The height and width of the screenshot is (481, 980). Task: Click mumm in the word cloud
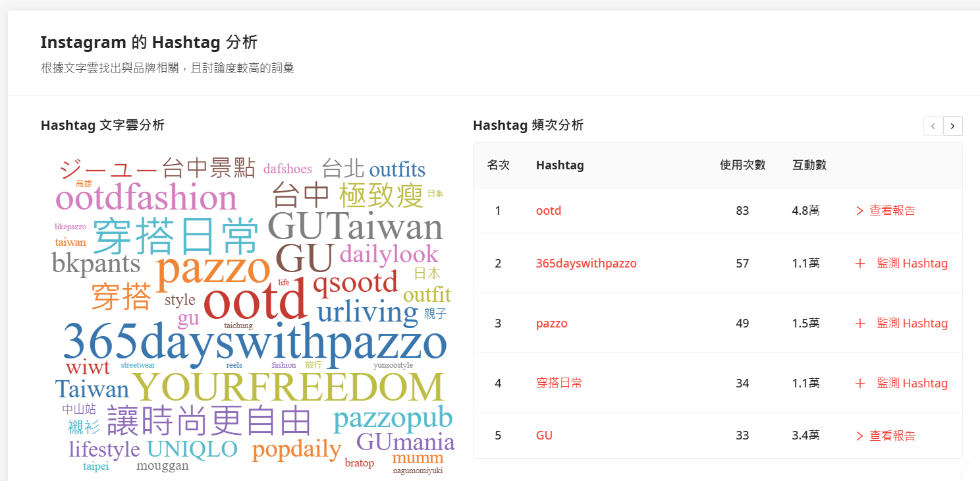(x=418, y=458)
